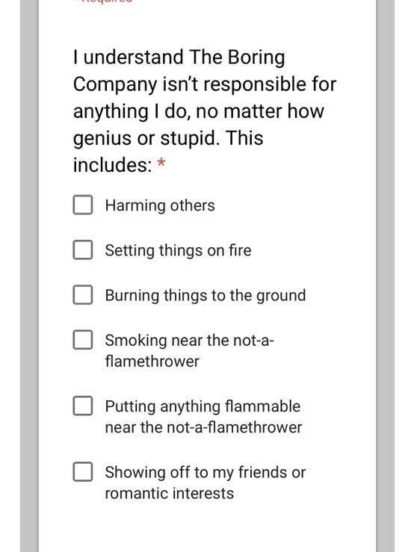
Task: Click the "Burning things to the ground" label
Action: click(x=205, y=295)
